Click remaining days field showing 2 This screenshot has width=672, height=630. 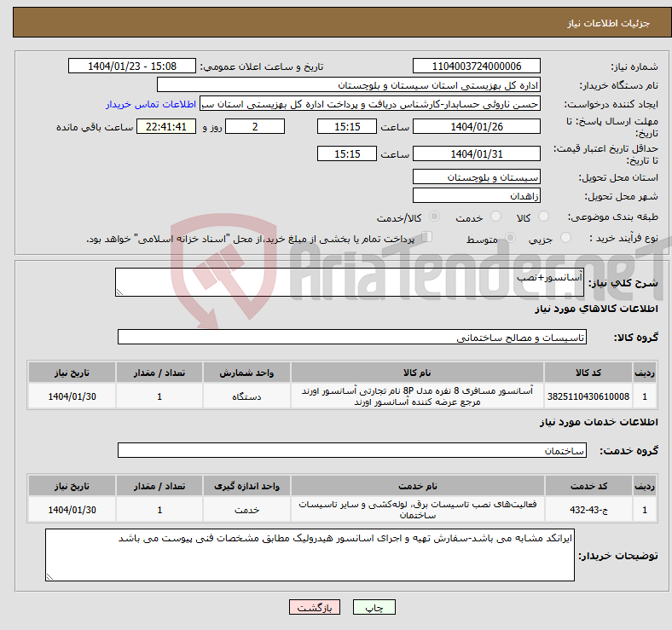click(x=255, y=126)
